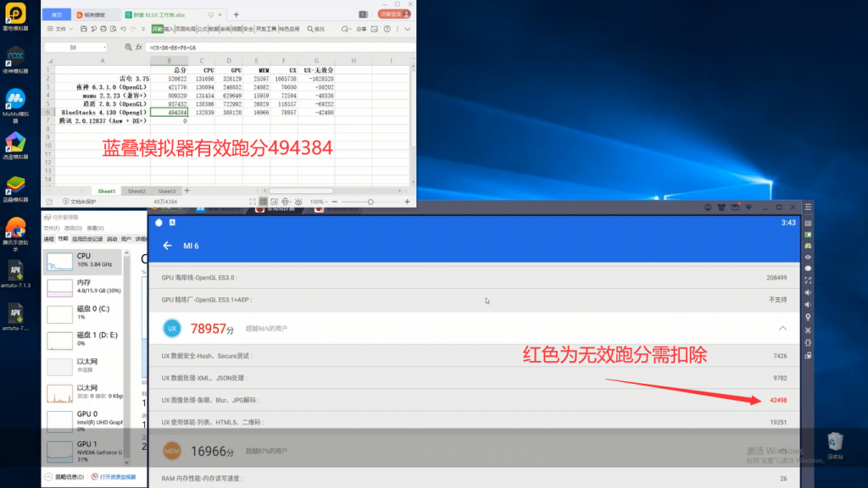Open the 100% zoom level dropdown in WPS

click(319, 202)
